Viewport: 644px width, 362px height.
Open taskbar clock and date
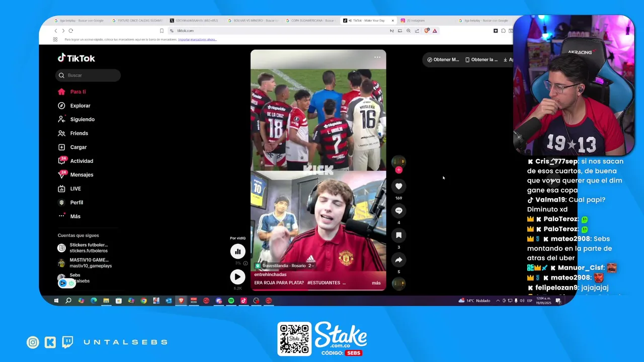[543, 301]
